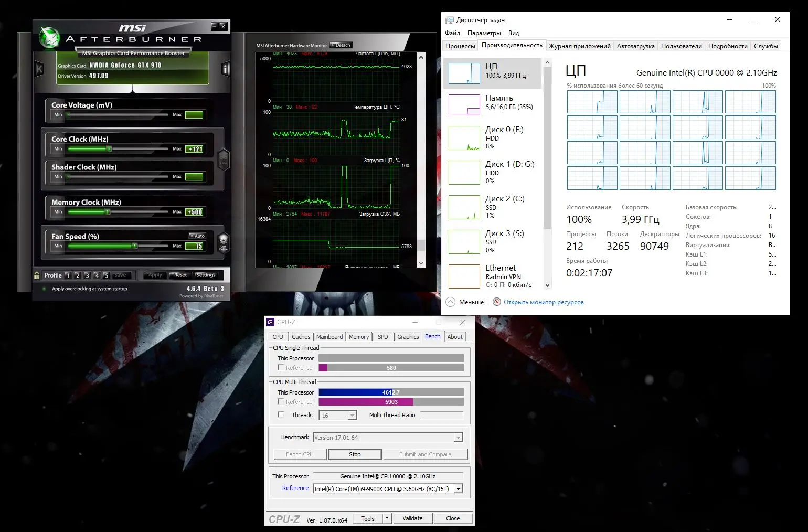808x532 pixels.
Task: Tick the Threads checkbox in CPU-Z
Action: 281,414
